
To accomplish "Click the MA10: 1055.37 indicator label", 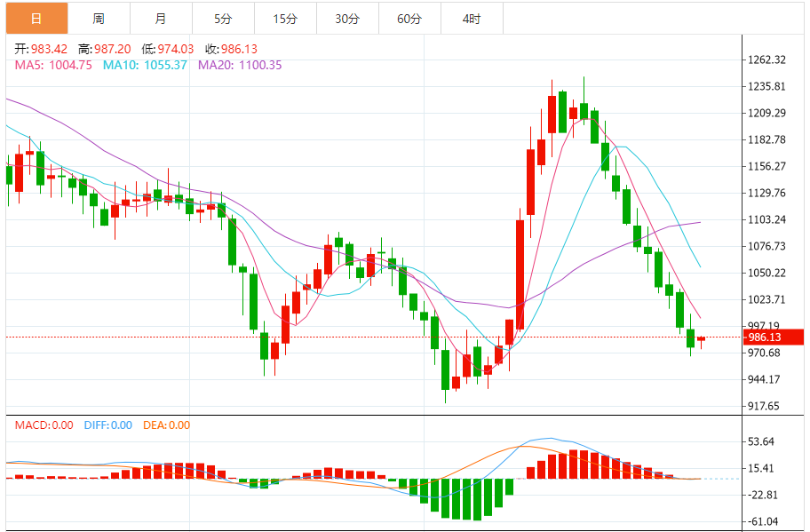I will pyautogui.click(x=145, y=65).
